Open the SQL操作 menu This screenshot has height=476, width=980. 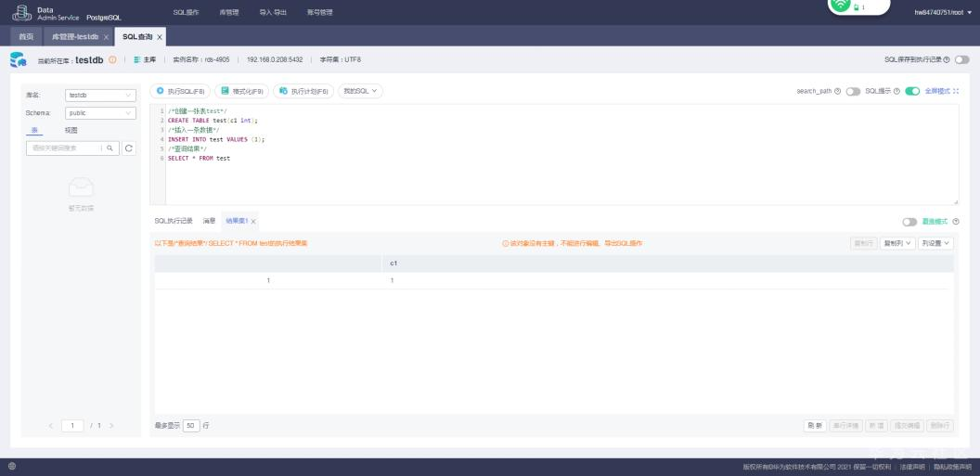[x=186, y=12]
